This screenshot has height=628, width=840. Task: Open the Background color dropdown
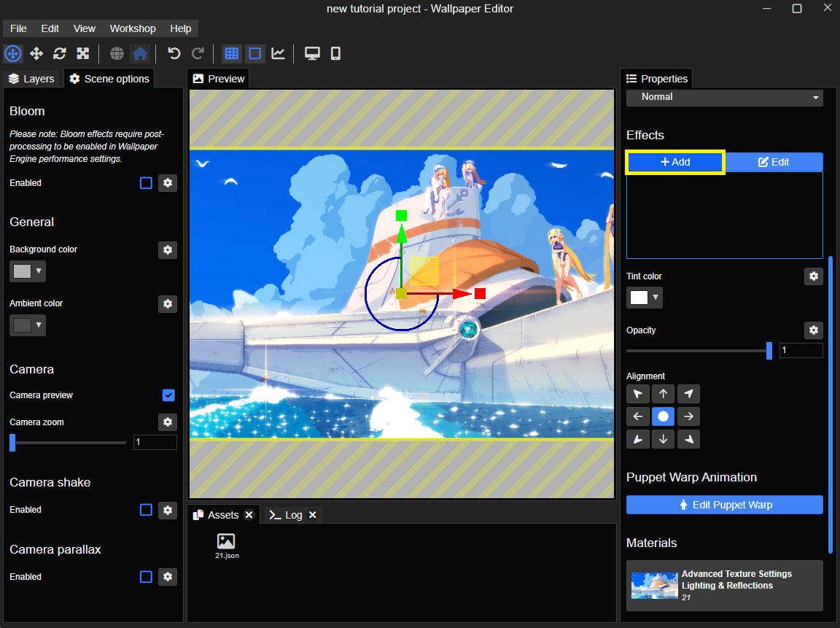pos(27,271)
